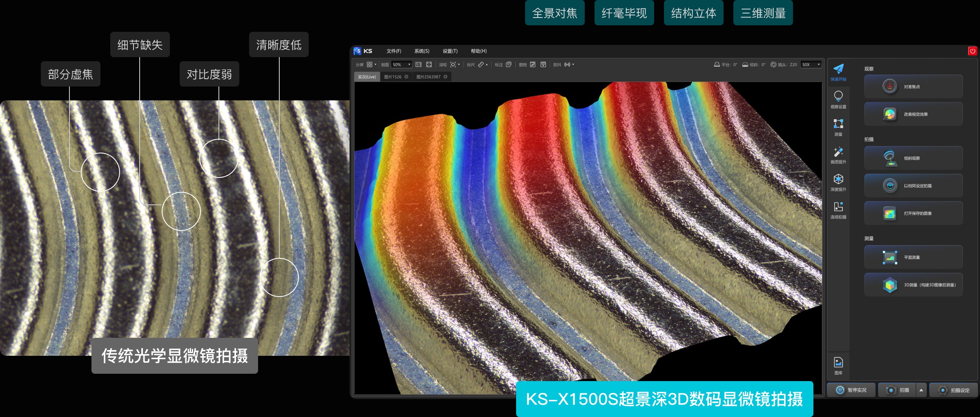Click the 清晰度低 label
The image size is (980, 417).
pos(278,44)
